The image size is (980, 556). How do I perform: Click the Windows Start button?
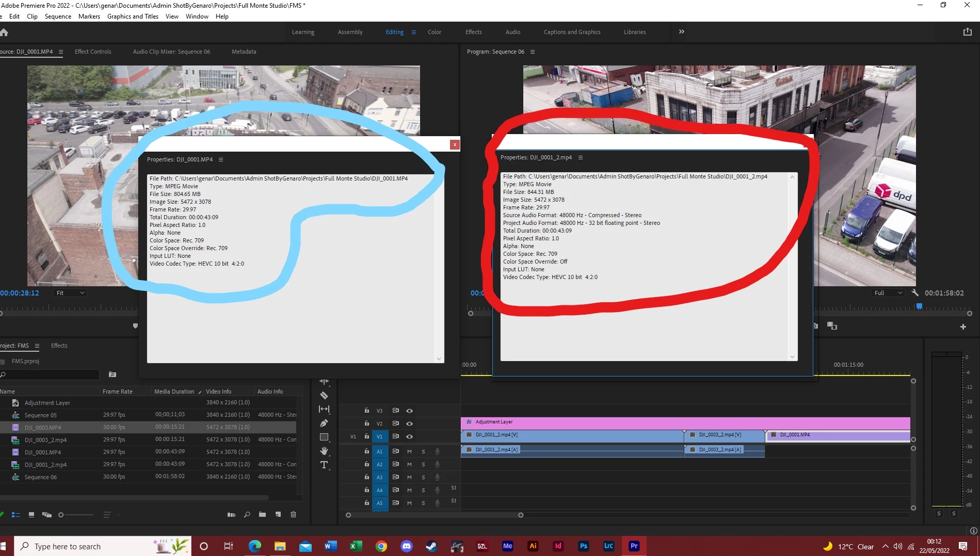[x=4, y=546]
